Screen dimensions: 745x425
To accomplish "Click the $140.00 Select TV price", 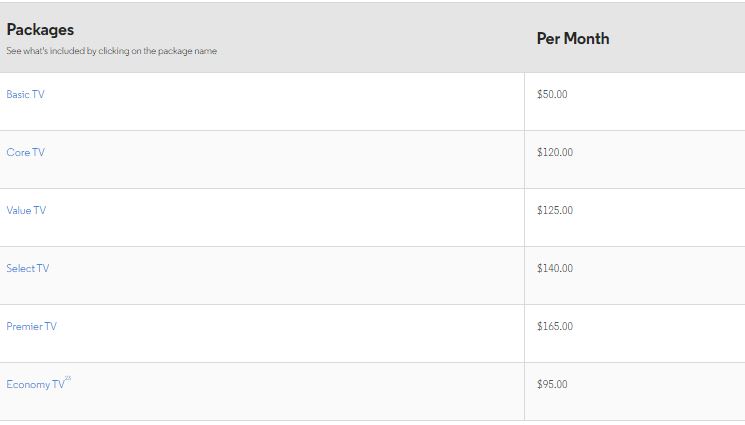I will tap(555, 268).
